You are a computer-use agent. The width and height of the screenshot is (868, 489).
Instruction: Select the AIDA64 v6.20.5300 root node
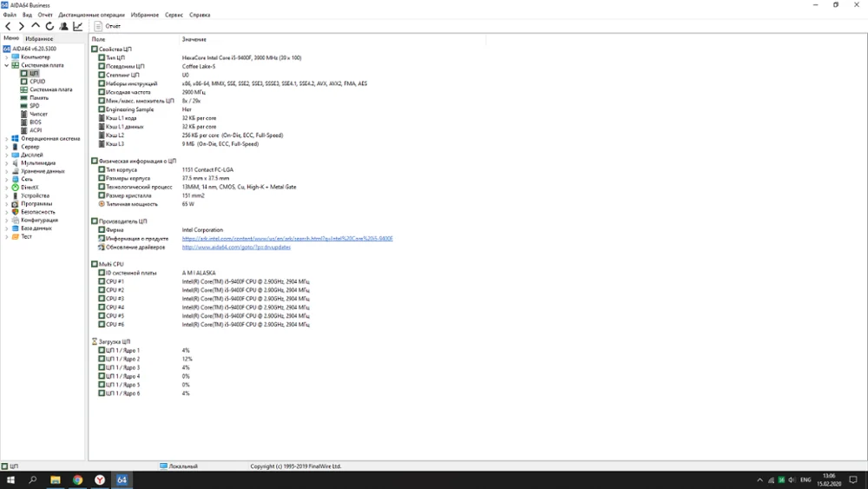(34, 49)
